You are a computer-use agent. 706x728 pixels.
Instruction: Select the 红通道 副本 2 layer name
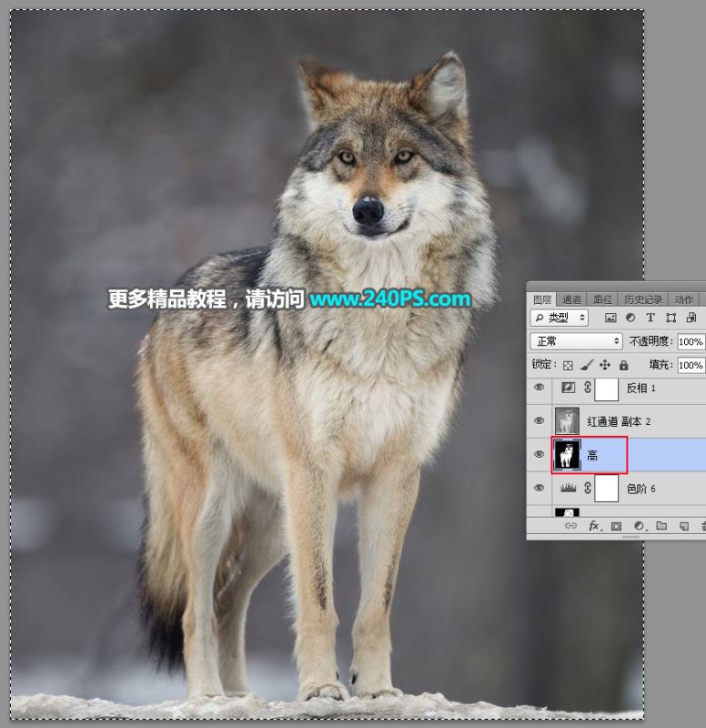tap(619, 421)
